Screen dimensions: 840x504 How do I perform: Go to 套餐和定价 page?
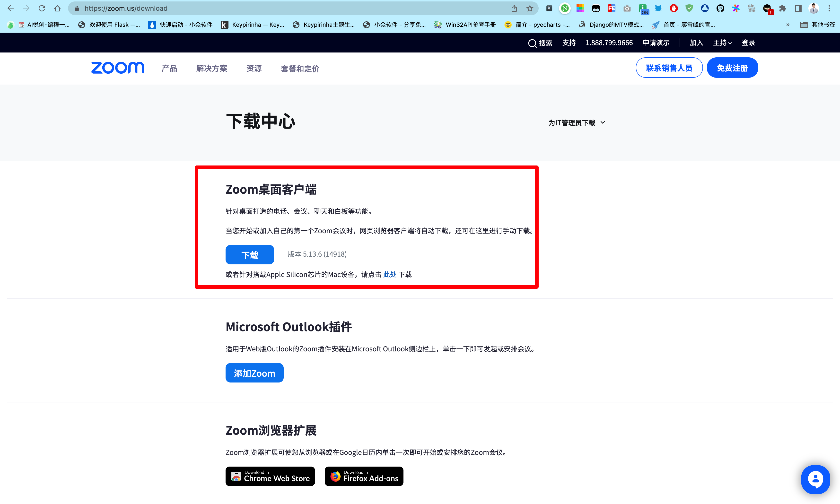300,69
